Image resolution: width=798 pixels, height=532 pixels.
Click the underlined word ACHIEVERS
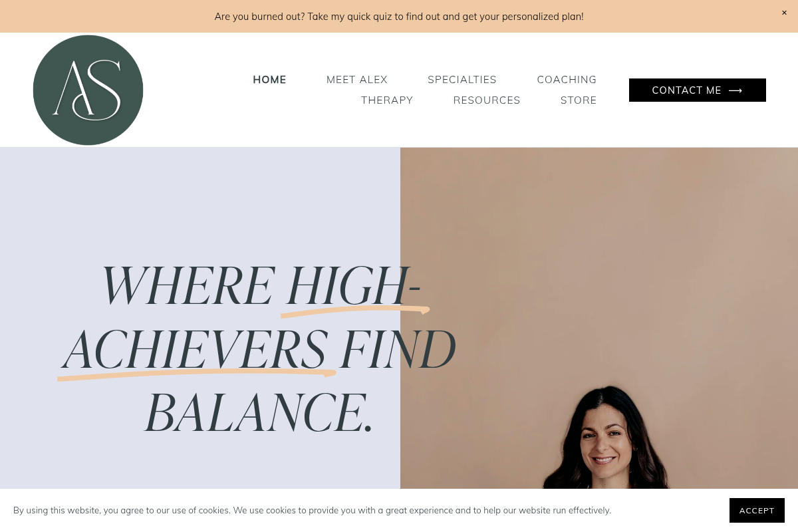pos(196,350)
